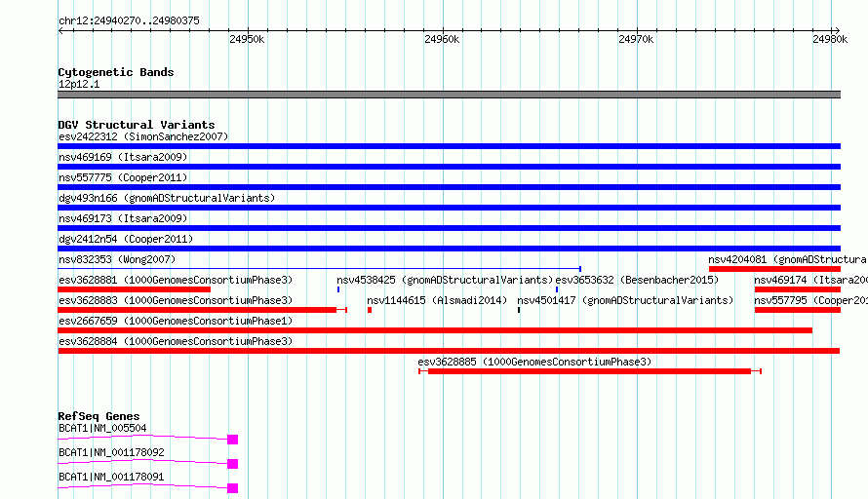Click the 24970k ruler label

pyautogui.click(x=636, y=39)
